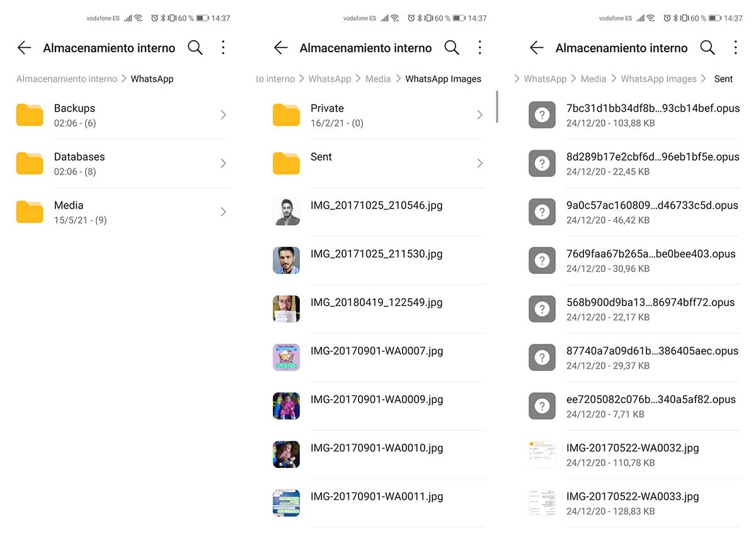Click unknown-file icon for ee7205082c076b opus file
Image resolution: width=756 pixels, height=536 pixels.
click(542, 406)
